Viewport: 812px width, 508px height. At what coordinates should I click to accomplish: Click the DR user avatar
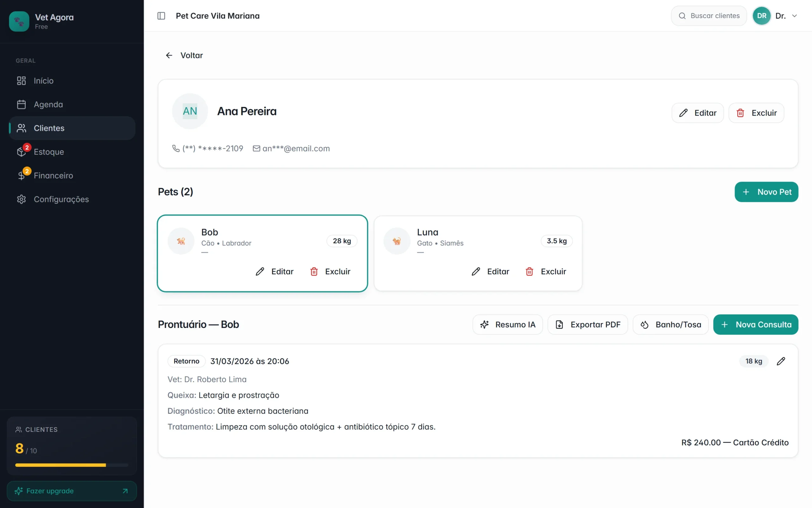[762, 16]
